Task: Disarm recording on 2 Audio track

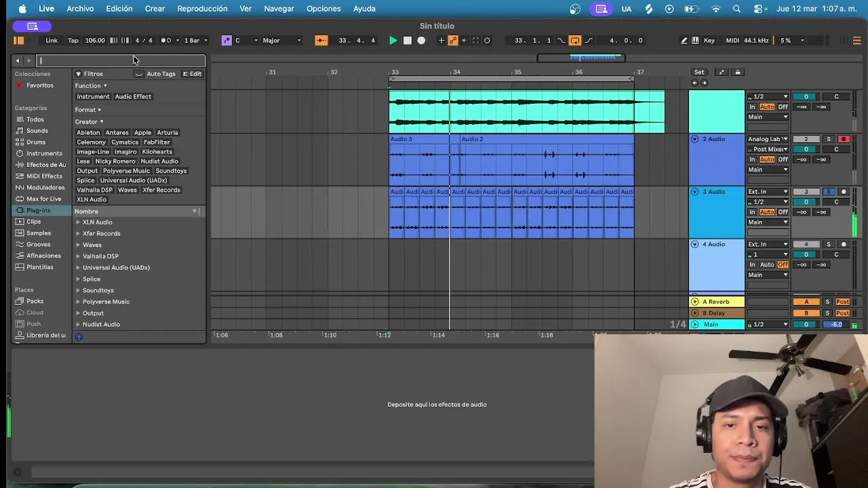Action: coord(844,139)
